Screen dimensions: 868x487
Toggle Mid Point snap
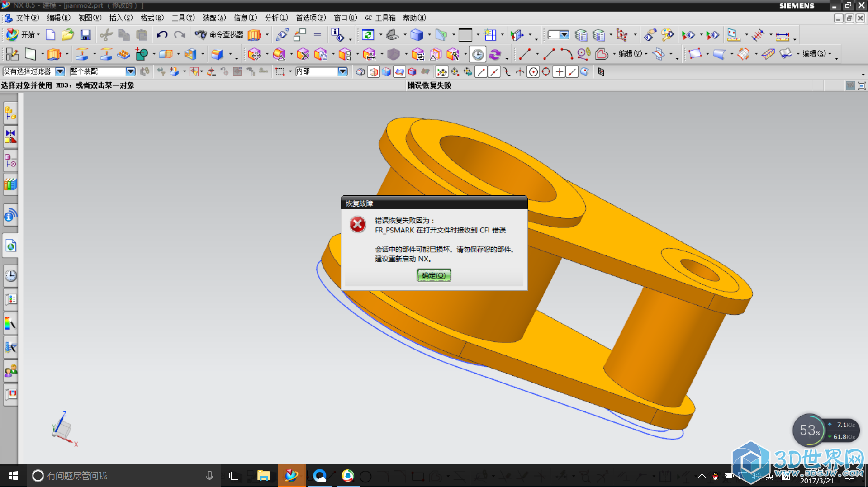tap(494, 72)
